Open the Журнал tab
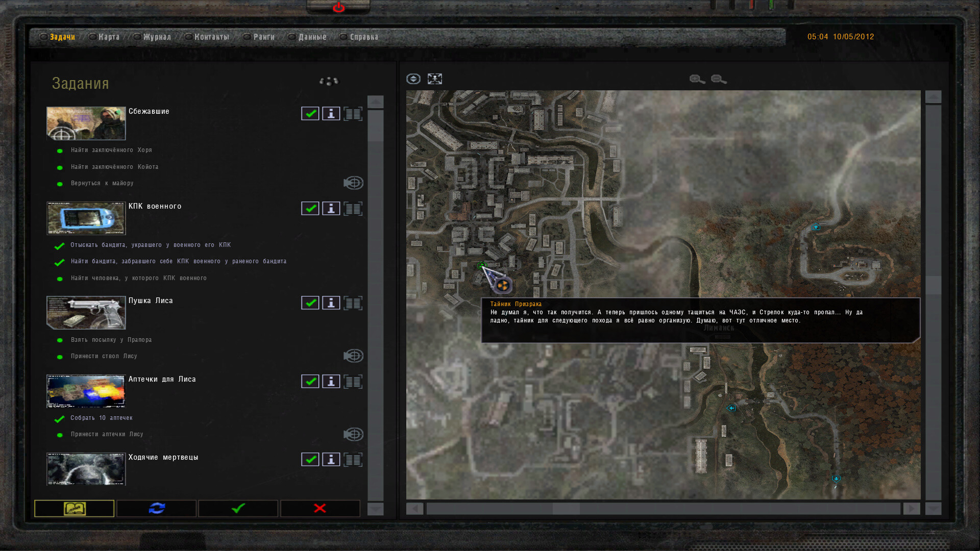The width and height of the screenshot is (980, 551). point(157,37)
